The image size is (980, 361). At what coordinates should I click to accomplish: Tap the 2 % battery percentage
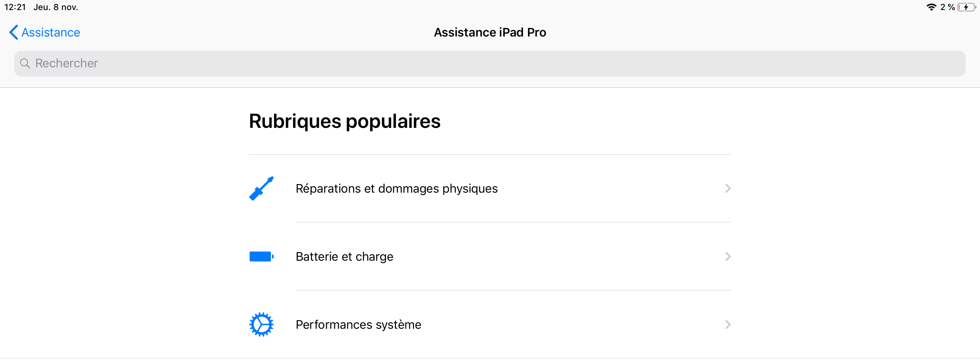947,7
